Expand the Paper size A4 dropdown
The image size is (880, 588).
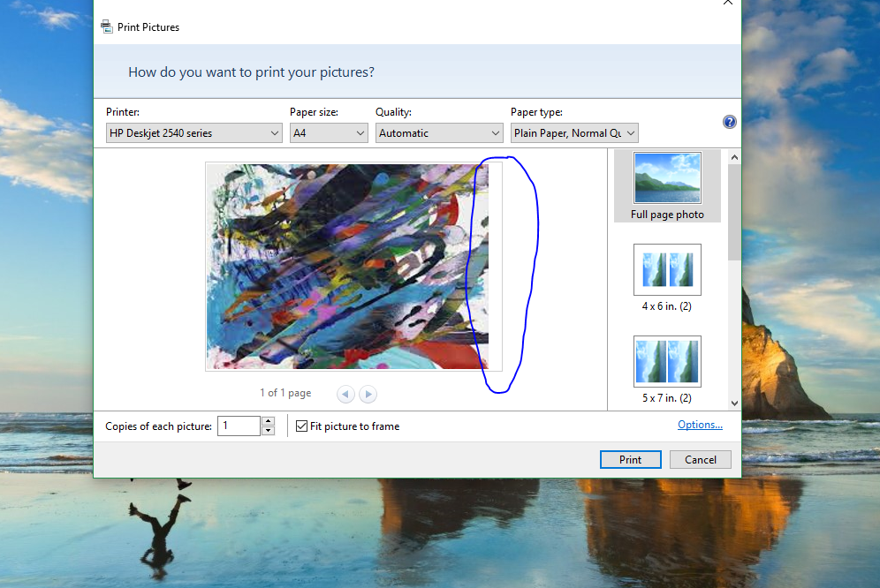pyautogui.click(x=329, y=133)
